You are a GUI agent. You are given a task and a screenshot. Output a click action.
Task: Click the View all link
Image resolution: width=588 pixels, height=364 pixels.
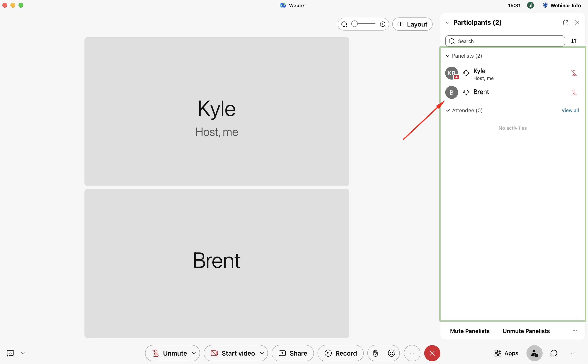570,110
